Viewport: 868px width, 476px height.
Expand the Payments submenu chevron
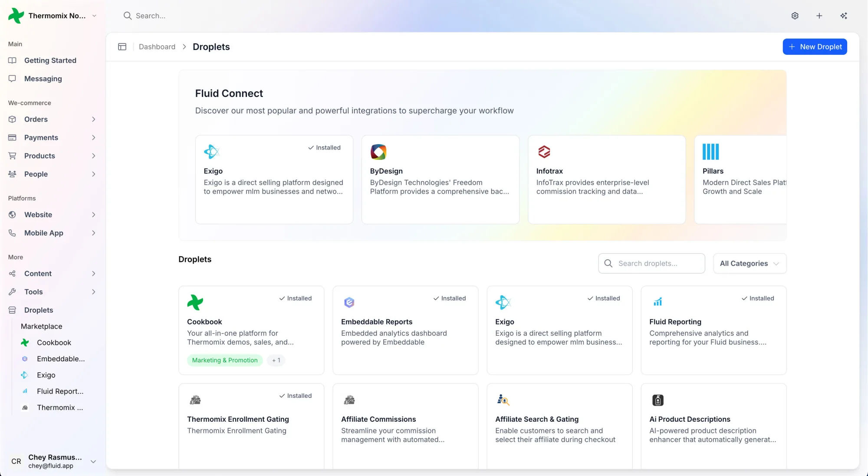93,137
